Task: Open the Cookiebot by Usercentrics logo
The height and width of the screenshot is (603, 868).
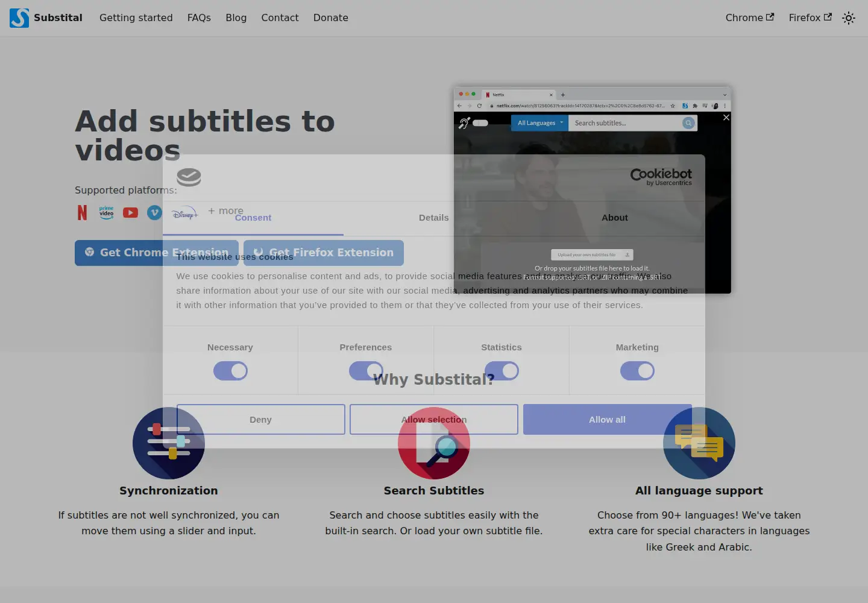Action: point(661,177)
